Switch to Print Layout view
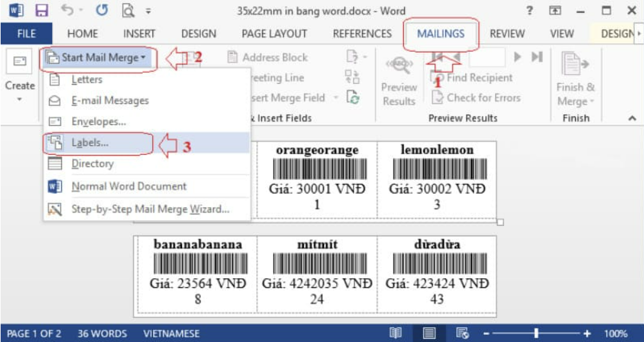 click(429, 333)
